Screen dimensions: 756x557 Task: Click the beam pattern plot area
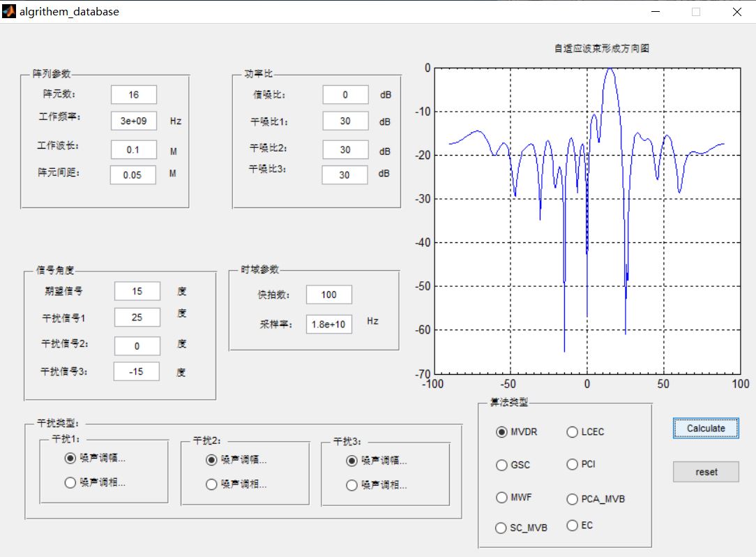coord(587,221)
